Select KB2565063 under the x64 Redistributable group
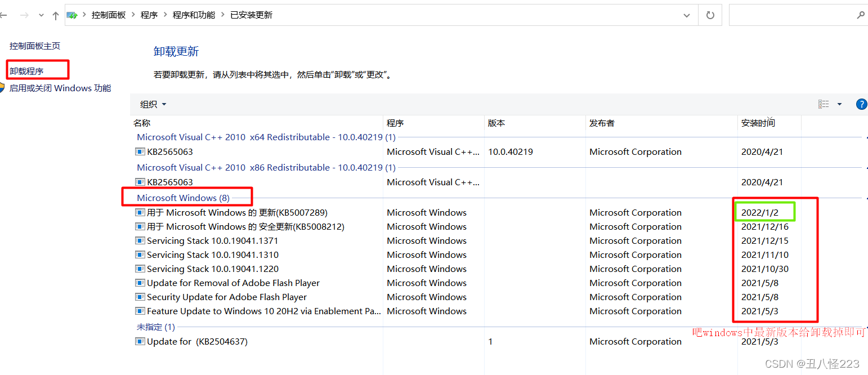The width and height of the screenshot is (868, 375). click(169, 151)
